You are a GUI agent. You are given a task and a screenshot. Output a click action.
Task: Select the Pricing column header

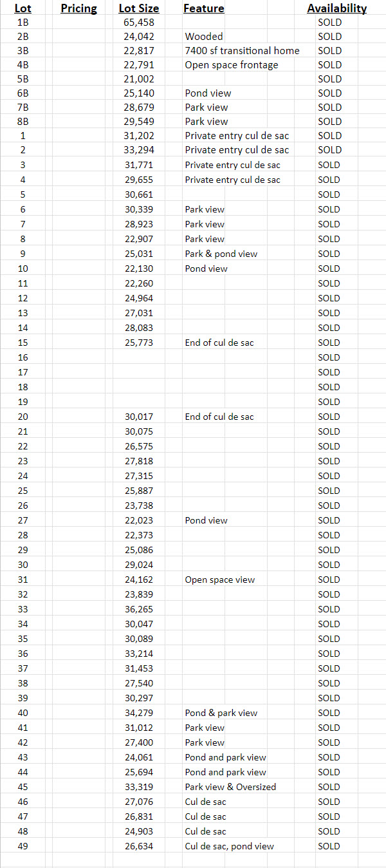pos(78,8)
